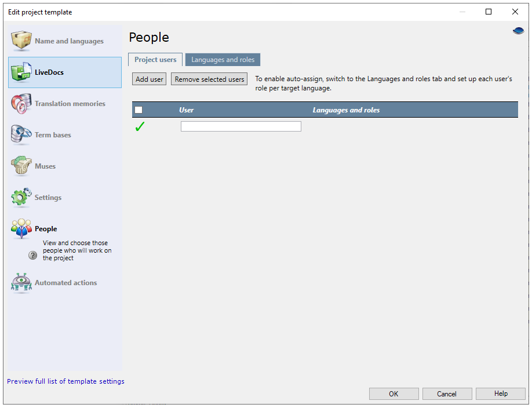This screenshot has height=408, width=532.
Task: Open Preview full list of template settings
Action: pos(65,381)
